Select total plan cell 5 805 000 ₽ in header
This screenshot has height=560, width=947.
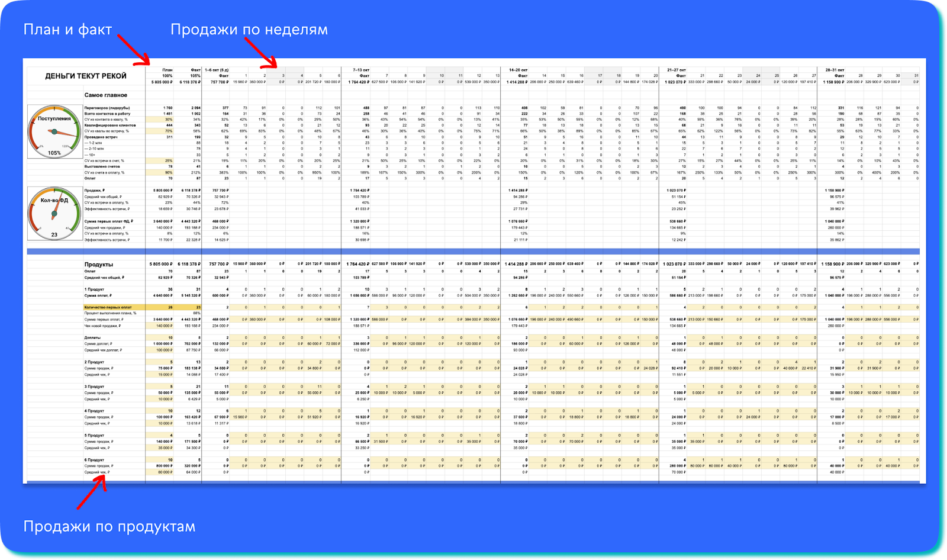pos(161,82)
